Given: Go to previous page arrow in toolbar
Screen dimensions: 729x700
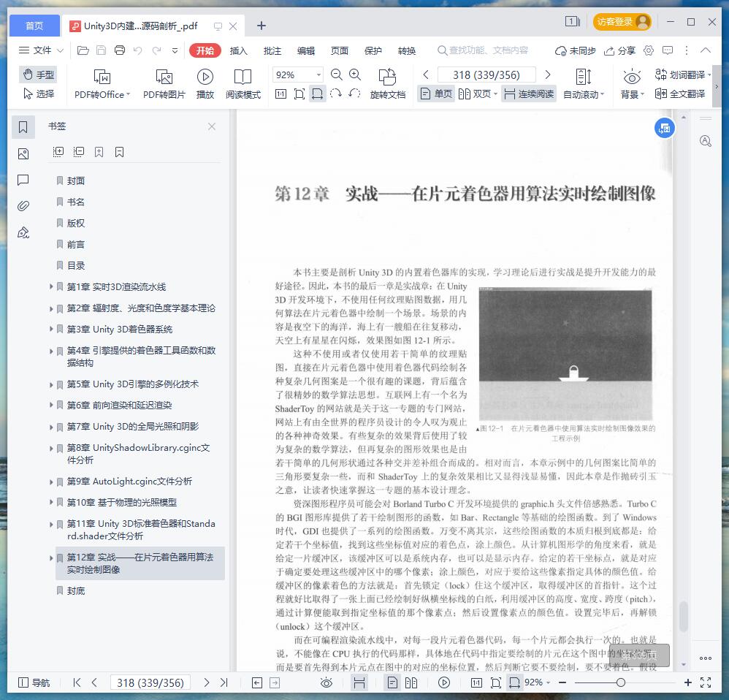Looking at the screenshot, I should pyautogui.click(x=426, y=75).
